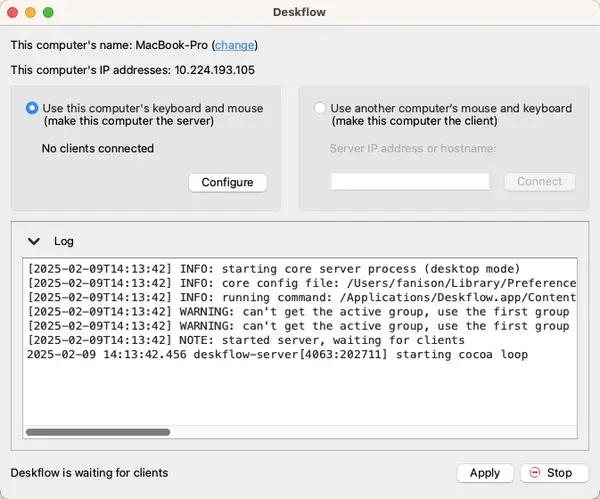This screenshot has width=600, height=499.
Task: Stop the running Deskflow server
Action: [x=551, y=473]
